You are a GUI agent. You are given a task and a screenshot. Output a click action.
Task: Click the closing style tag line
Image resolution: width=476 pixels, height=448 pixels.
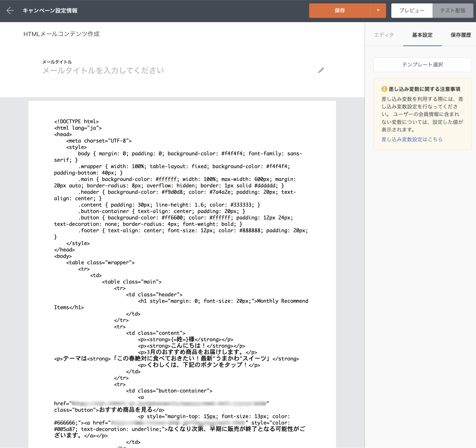tap(78, 243)
